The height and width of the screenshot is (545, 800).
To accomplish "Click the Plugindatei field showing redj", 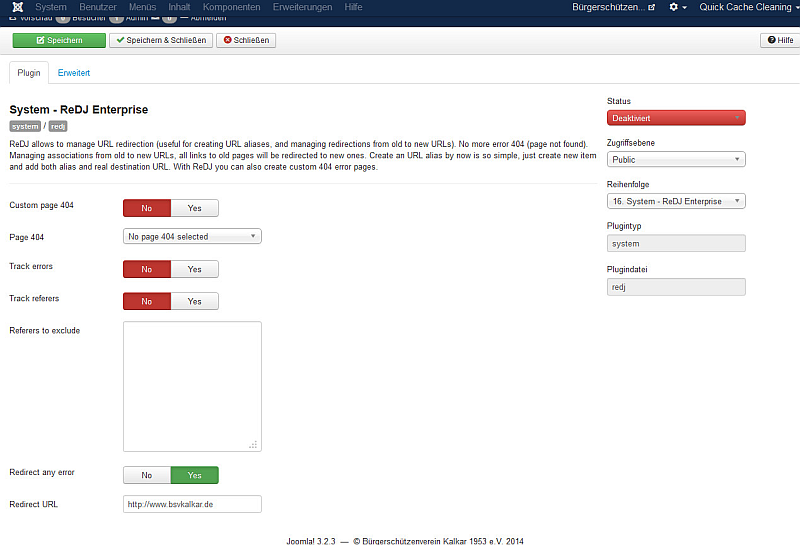I will point(676,287).
